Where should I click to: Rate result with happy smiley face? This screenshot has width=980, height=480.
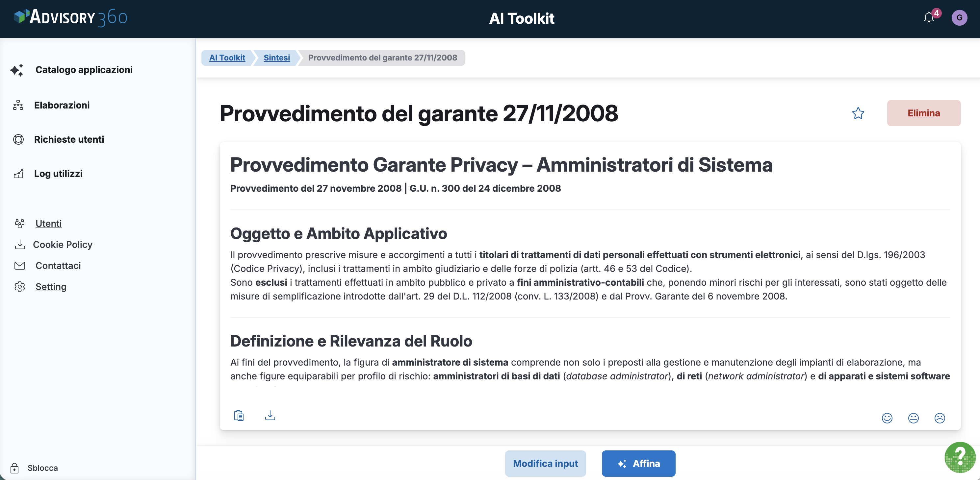(x=887, y=418)
